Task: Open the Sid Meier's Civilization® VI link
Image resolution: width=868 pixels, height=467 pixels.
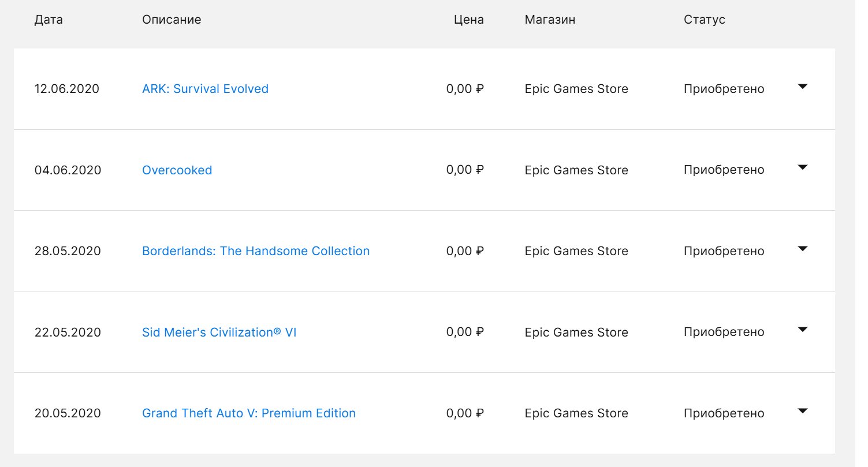Action: pos(219,332)
